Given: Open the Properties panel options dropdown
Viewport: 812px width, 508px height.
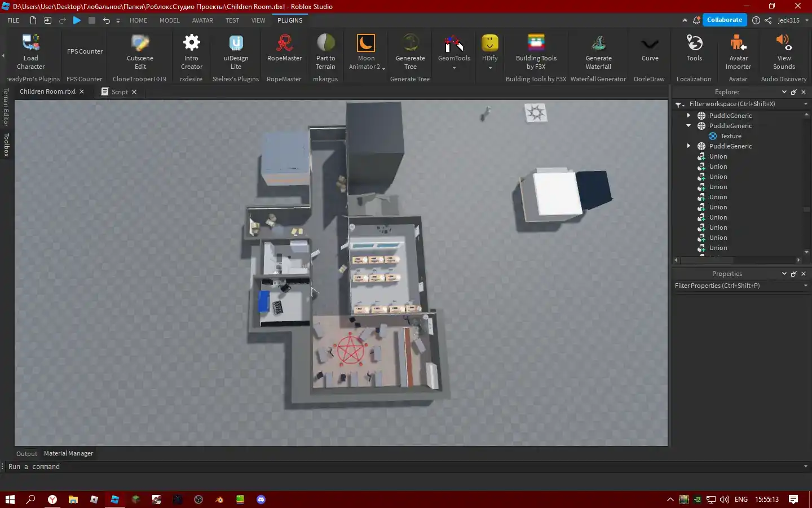Looking at the screenshot, I should (784, 274).
